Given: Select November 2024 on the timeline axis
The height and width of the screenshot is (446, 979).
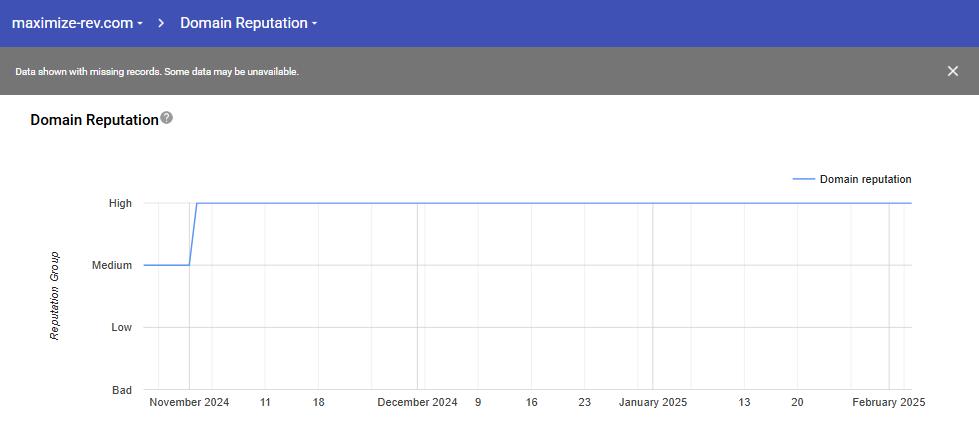Looking at the screenshot, I should pos(189,403).
